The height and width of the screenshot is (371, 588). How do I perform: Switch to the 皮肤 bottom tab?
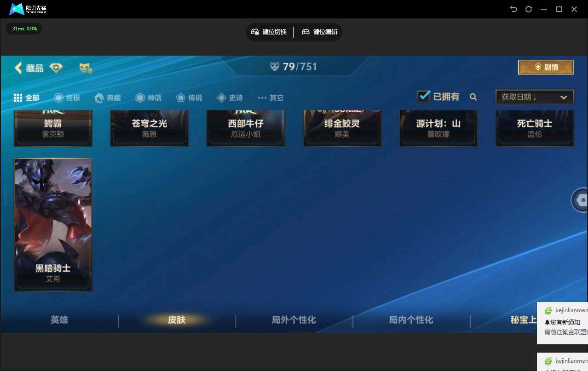point(177,320)
